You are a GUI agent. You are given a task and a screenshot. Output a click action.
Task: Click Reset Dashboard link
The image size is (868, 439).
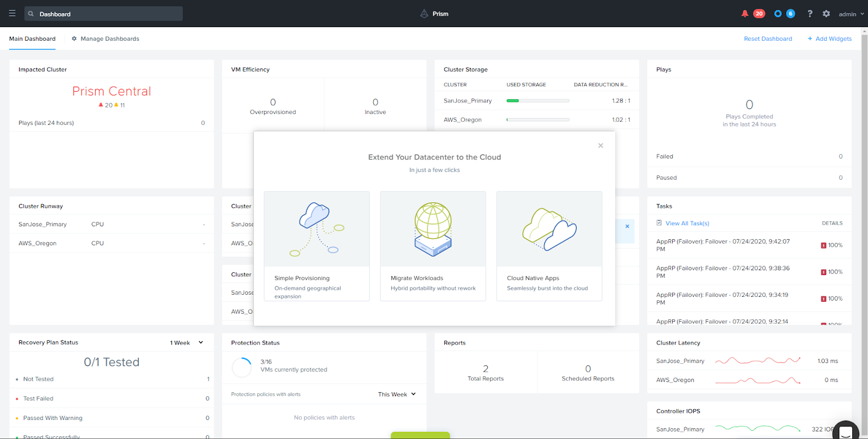point(768,39)
